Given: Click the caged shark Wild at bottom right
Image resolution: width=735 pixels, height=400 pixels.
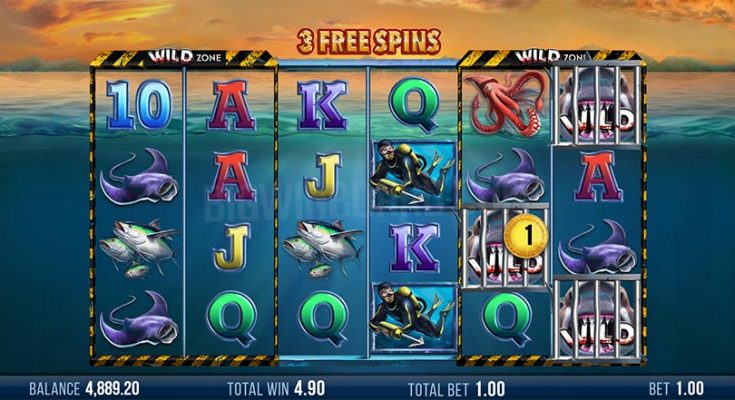Looking at the screenshot, I should (597, 318).
